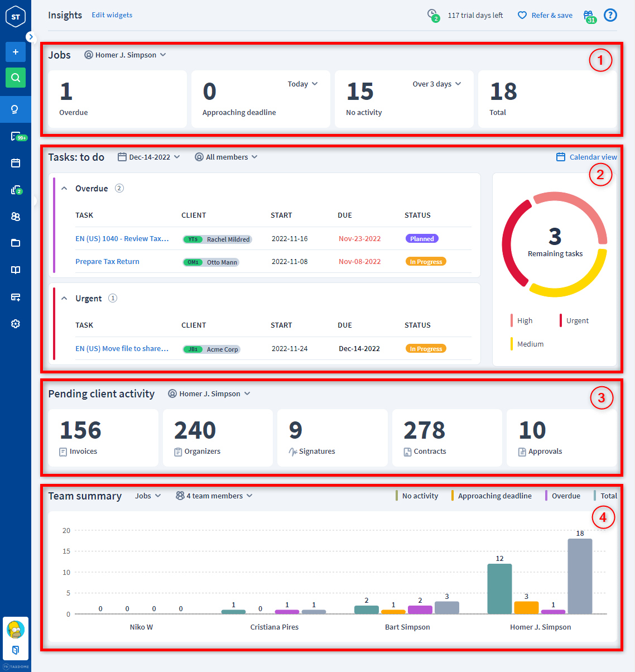Open the gift rewards icon showing 31
This screenshot has height=672, width=635.
(x=589, y=15)
